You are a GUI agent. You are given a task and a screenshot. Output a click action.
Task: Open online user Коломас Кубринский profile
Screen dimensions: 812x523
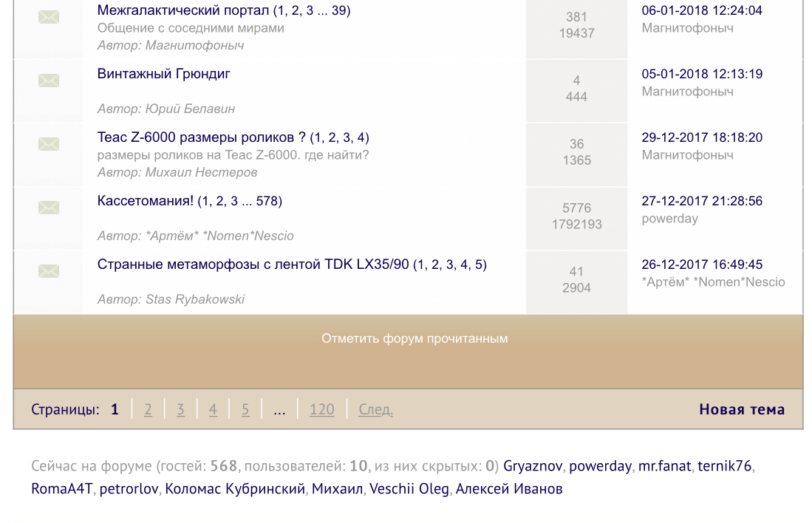(235, 489)
